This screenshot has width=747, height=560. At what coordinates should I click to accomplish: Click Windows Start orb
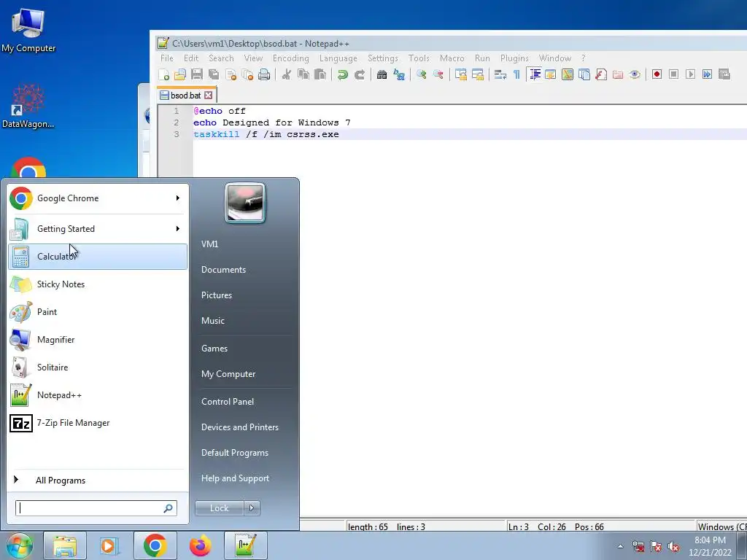(19, 545)
